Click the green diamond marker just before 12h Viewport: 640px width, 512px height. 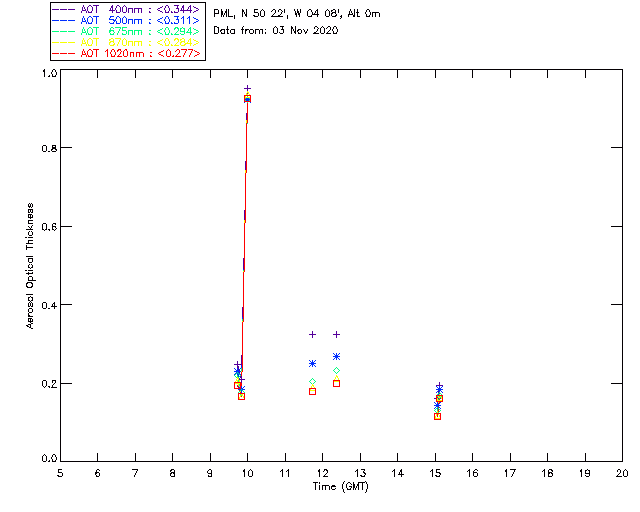[312, 381]
